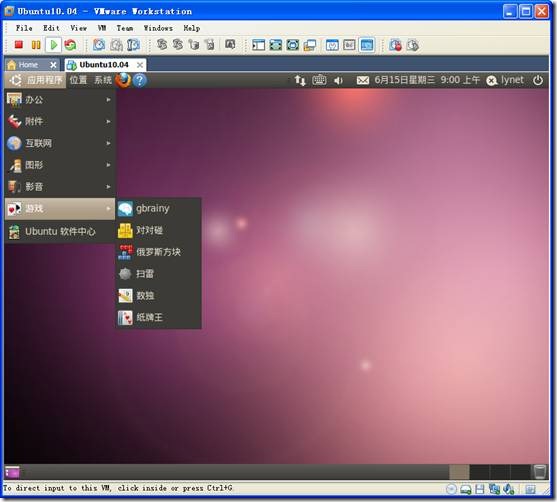Click the network adapter status bar icon
Screen dimensions: 557x502
point(494,490)
